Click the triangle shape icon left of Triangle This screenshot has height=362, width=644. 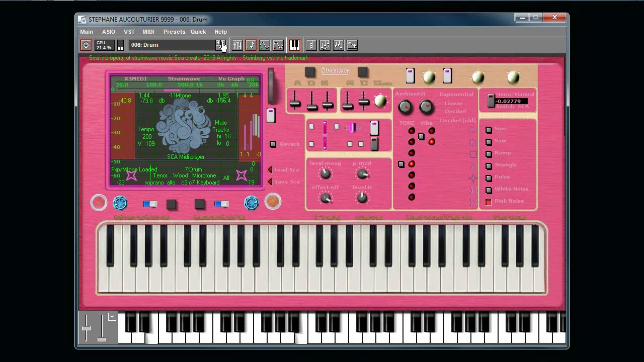tap(473, 166)
